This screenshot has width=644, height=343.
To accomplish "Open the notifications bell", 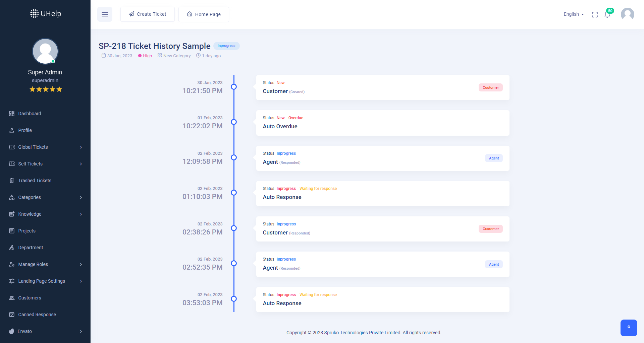I will click(607, 14).
